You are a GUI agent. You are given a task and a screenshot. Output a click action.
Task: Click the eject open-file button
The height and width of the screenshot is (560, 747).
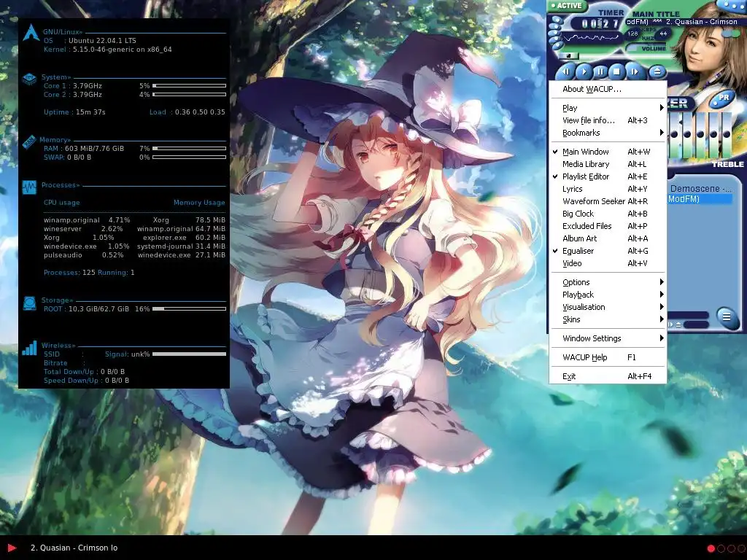click(657, 72)
